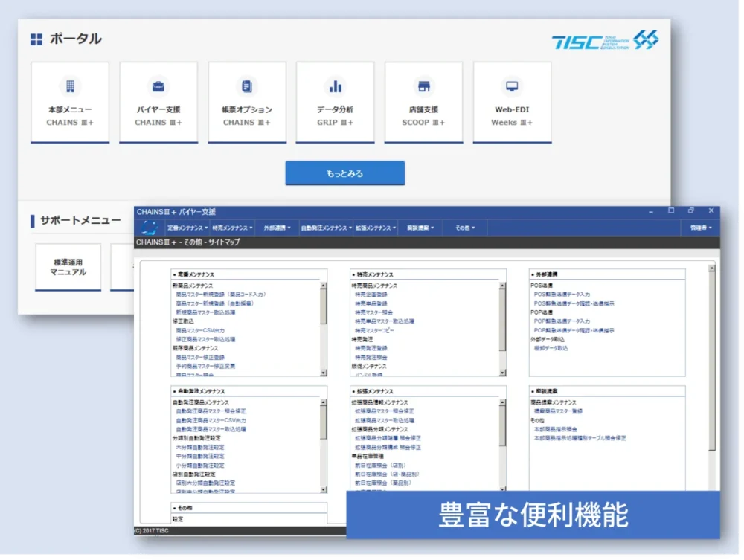The image size is (744, 560).
Task: Open 商品マスター新規登録（自動採番） link
Action: pos(214,303)
